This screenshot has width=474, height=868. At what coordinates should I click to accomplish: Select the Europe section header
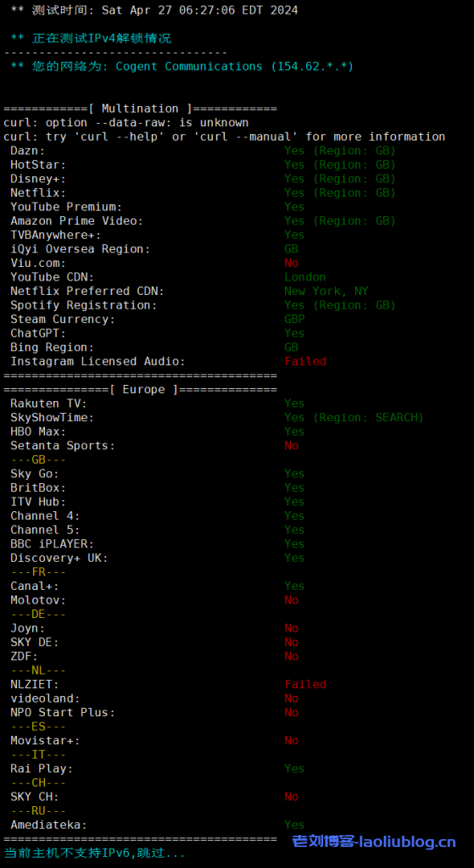pyautogui.click(x=140, y=389)
